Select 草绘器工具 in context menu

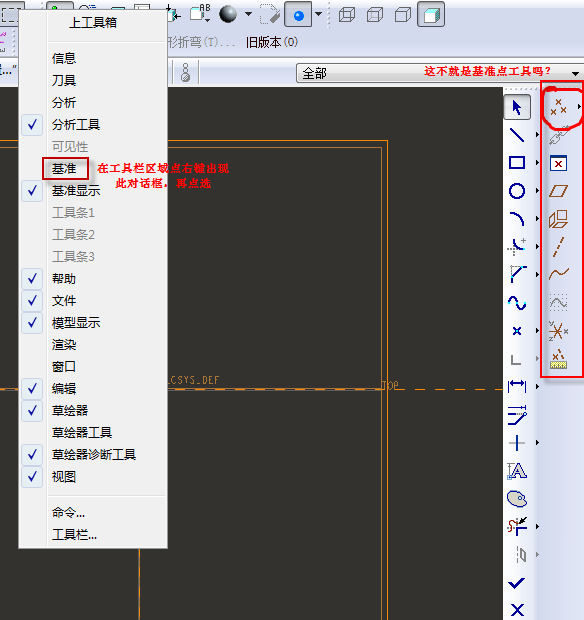point(82,433)
